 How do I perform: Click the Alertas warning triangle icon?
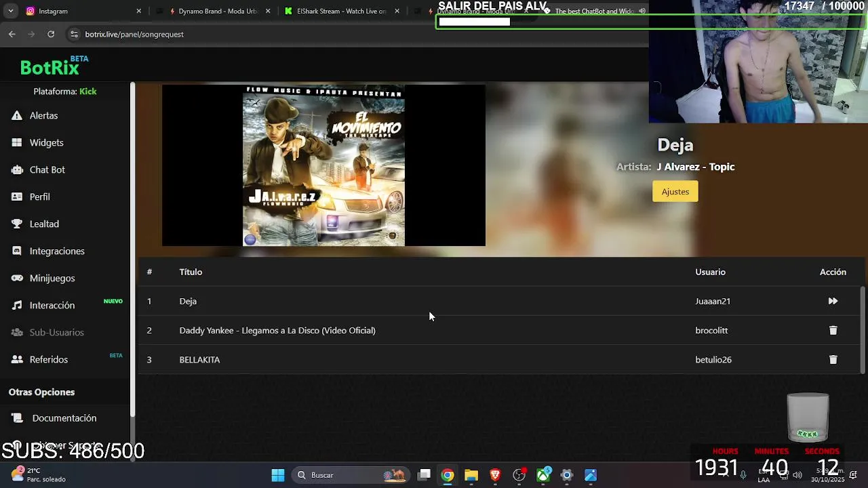[17, 115]
